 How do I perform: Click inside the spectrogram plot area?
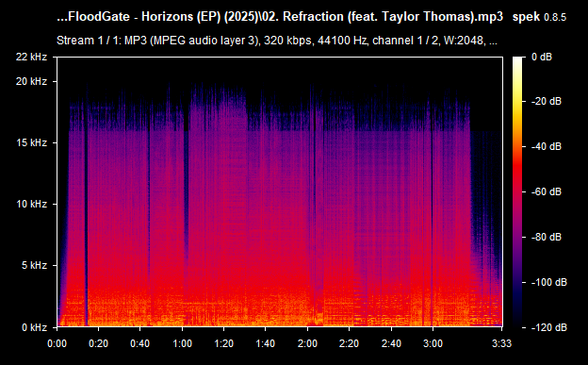(x=280, y=191)
